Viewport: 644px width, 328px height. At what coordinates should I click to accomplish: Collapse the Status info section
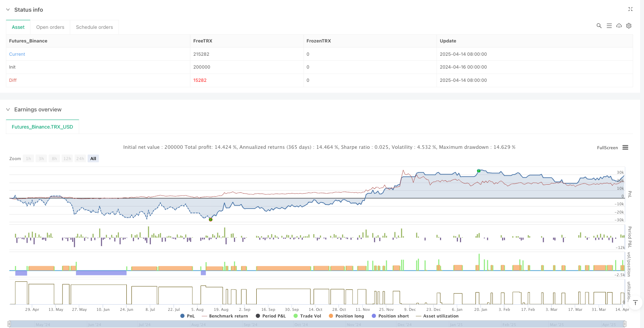pyautogui.click(x=8, y=10)
